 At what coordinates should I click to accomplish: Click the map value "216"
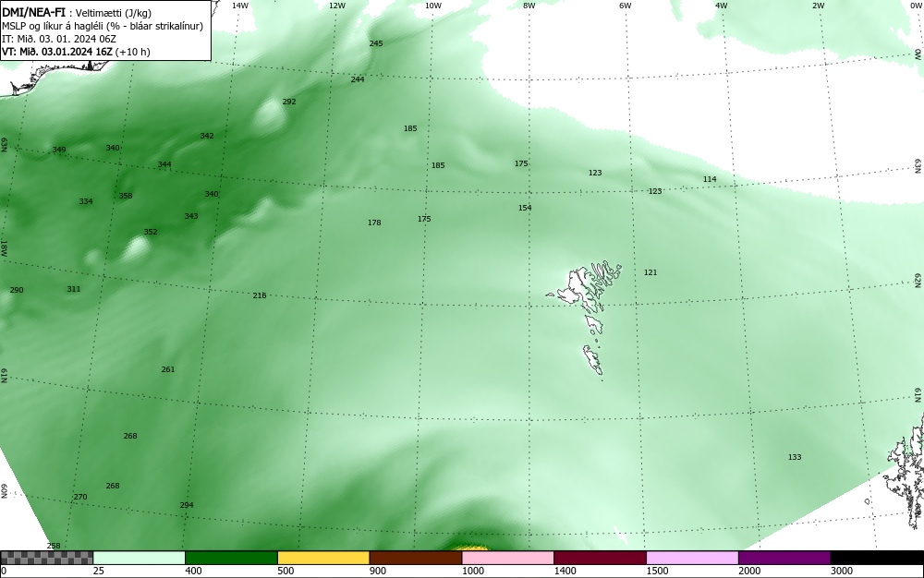(260, 295)
